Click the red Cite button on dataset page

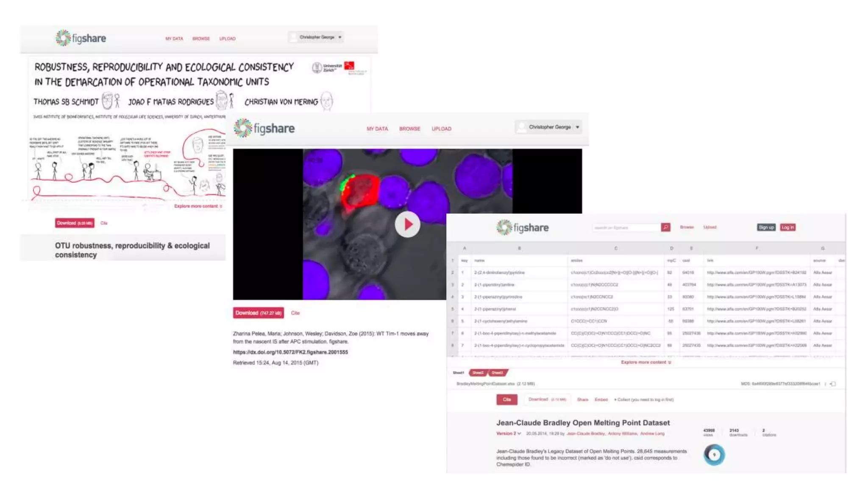coord(507,399)
